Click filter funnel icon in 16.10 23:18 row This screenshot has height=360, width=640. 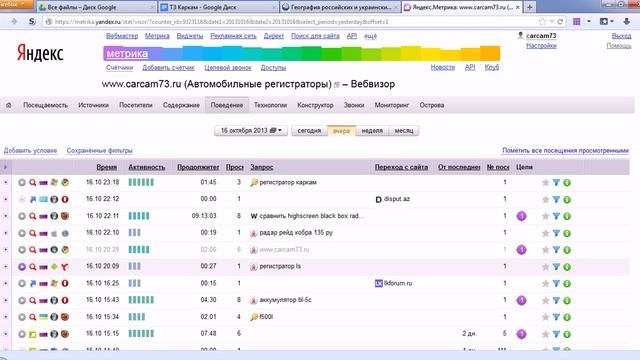[x=556, y=182]
